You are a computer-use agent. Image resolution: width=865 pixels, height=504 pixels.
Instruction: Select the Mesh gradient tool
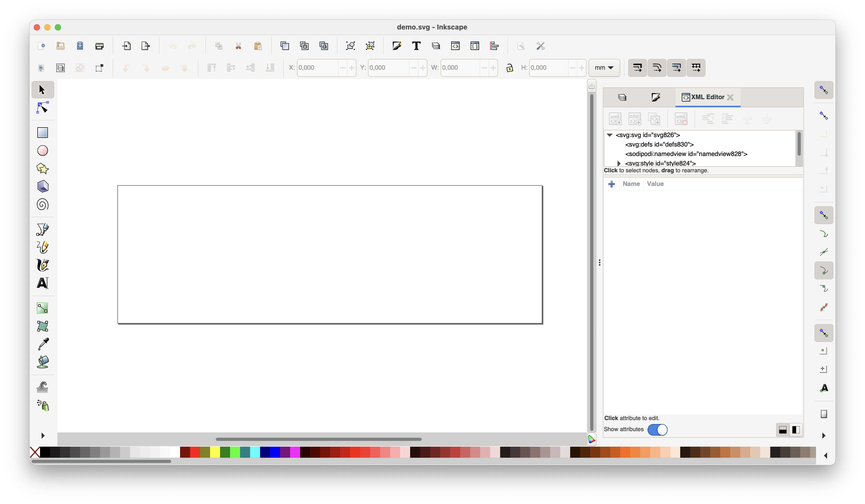click(42, 326)
